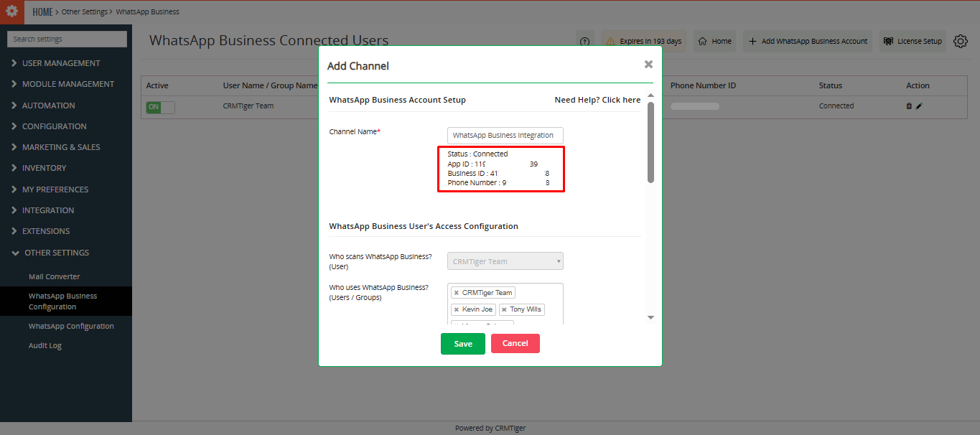Expand Configuration section
980x435 pixels.
coord(54,126)
